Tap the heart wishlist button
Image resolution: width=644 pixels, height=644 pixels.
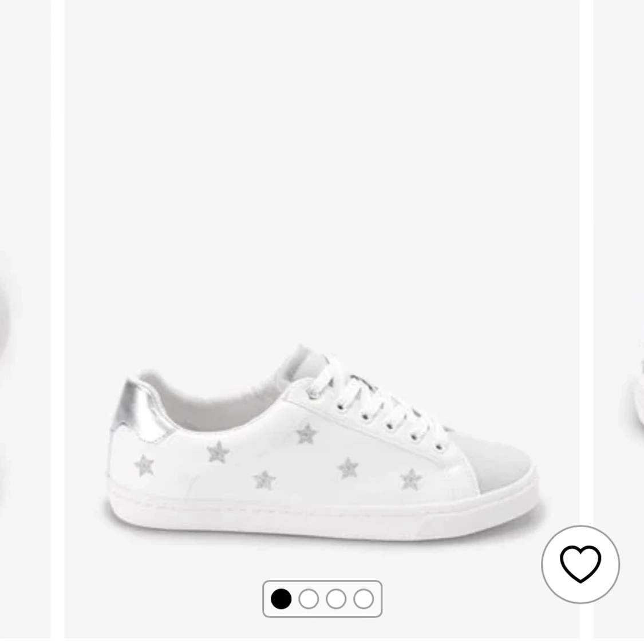tap(580, 564)
